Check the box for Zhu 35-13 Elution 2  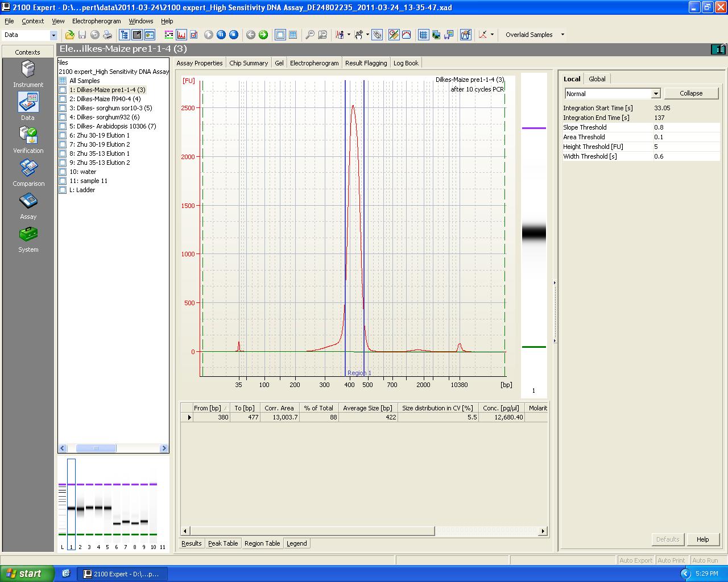(x=63, y=163)
